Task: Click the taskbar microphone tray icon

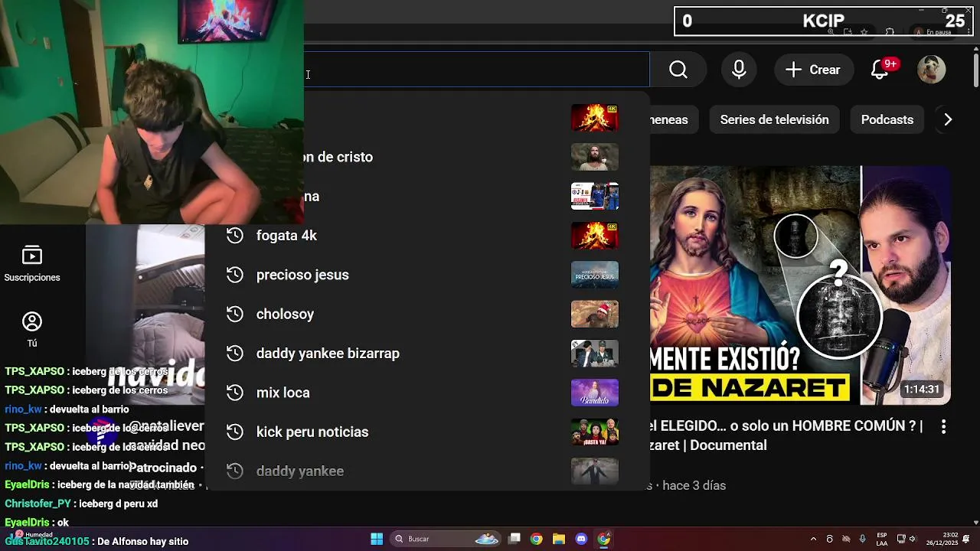Action: (863, 539)
